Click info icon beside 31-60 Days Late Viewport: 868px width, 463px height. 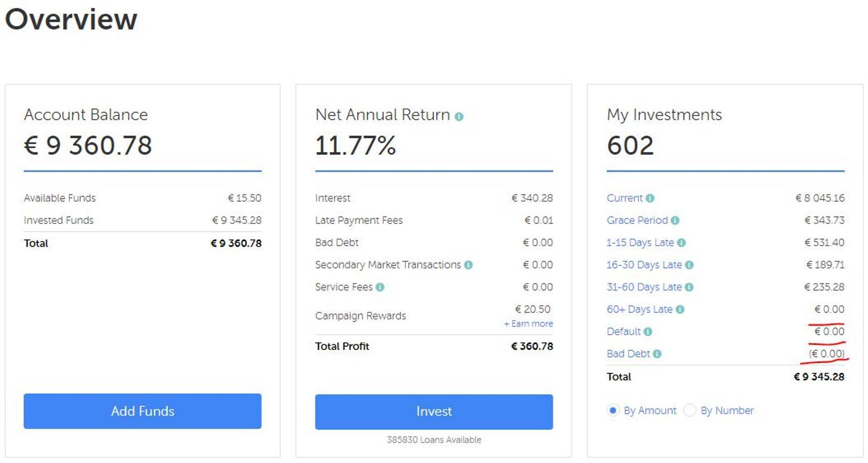(689, 287)
